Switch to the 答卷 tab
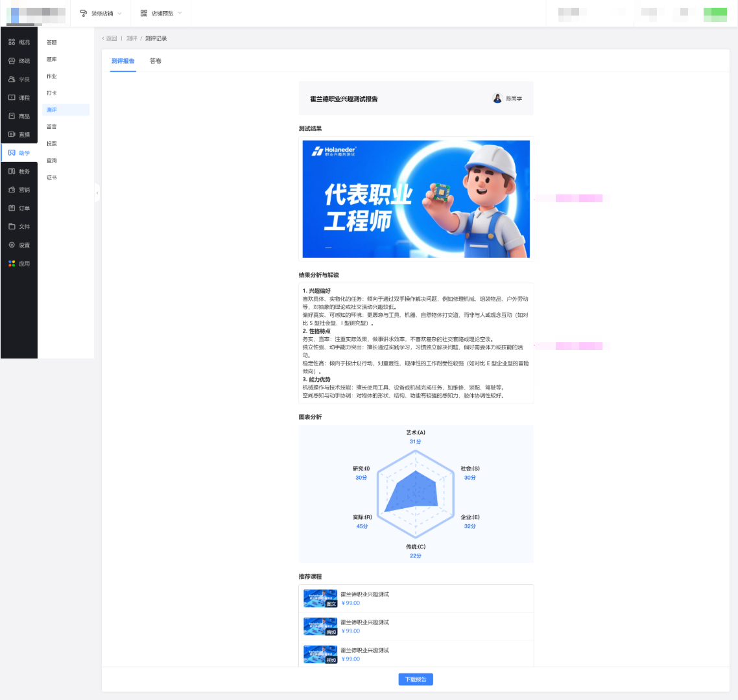Viewport: 738px width, 700px height. 156,61
